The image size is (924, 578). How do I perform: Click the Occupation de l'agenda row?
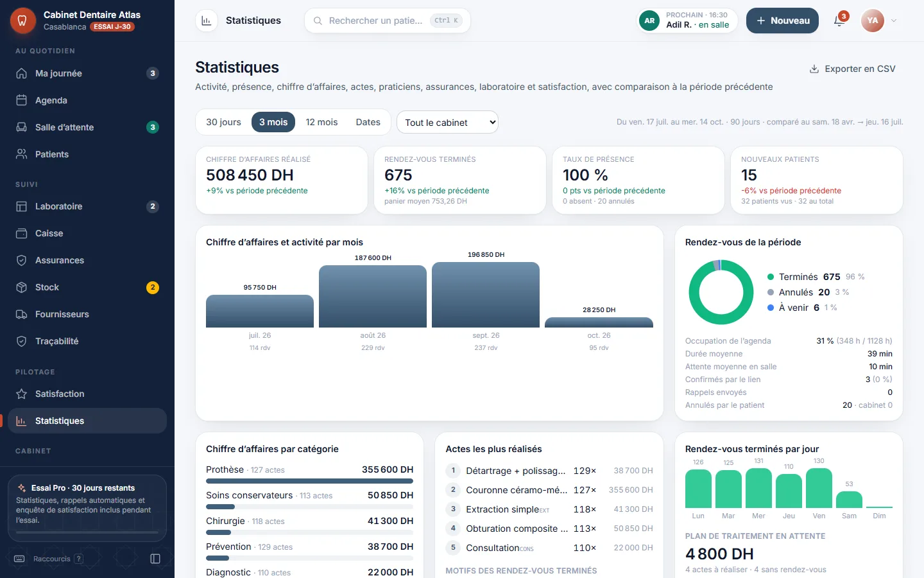point(789,341)
